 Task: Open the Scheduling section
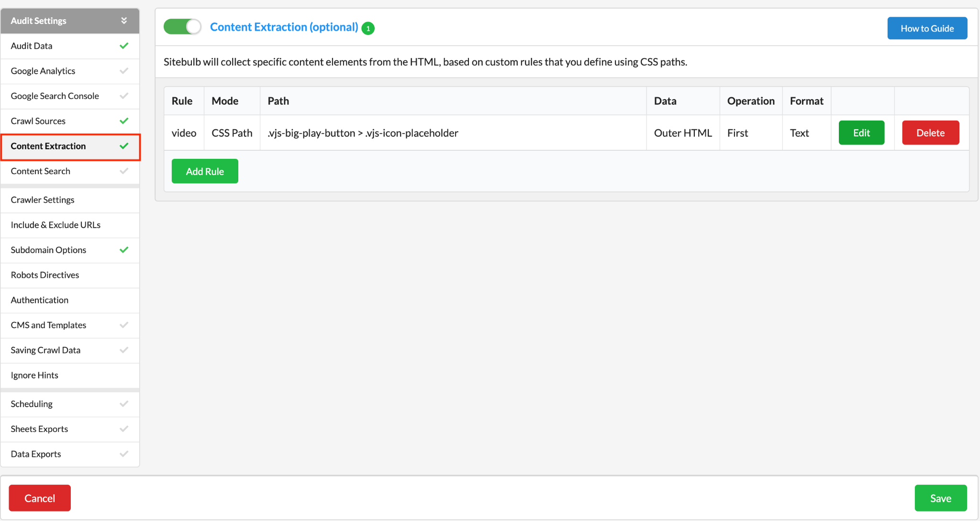click(x=70, y=404)
